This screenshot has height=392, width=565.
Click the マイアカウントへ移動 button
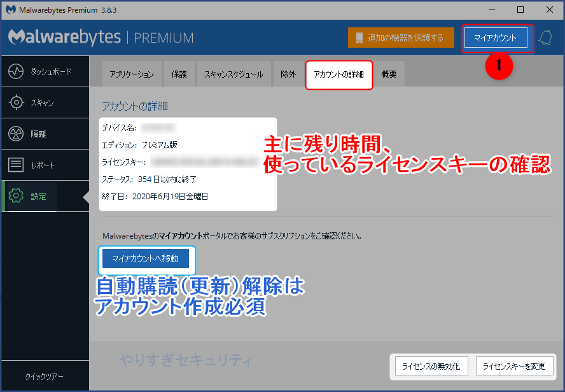[x=146, y=258]
